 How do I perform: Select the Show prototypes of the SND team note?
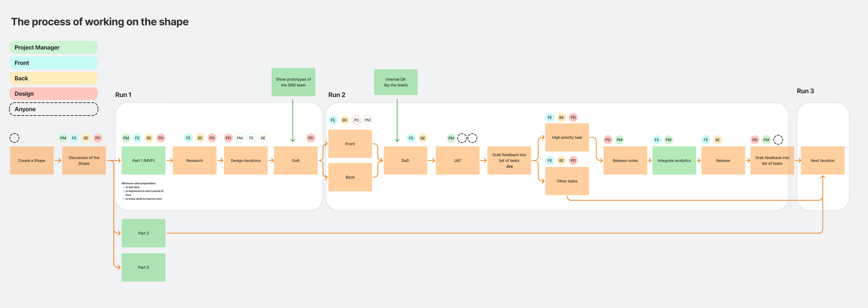(x=293, y=82)
